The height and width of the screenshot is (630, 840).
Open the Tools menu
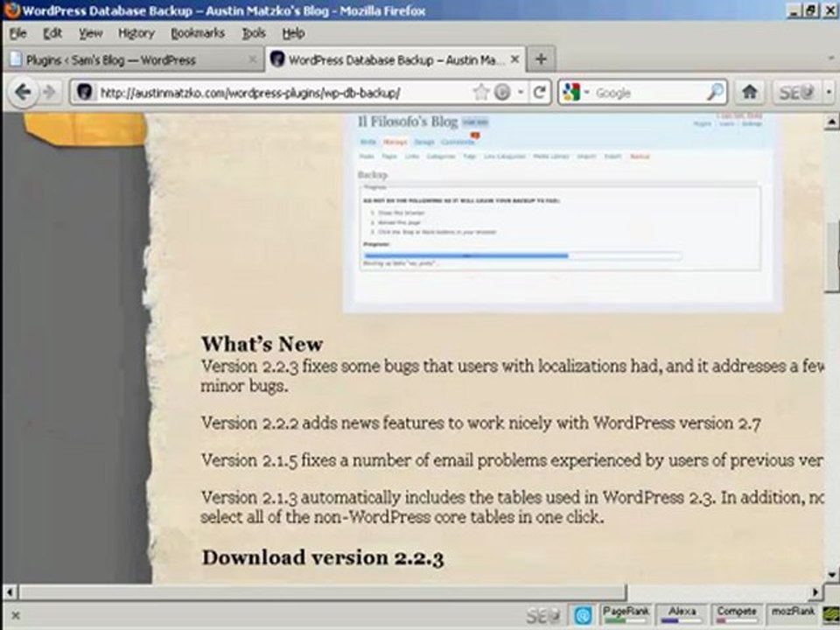tap(254, 33)
